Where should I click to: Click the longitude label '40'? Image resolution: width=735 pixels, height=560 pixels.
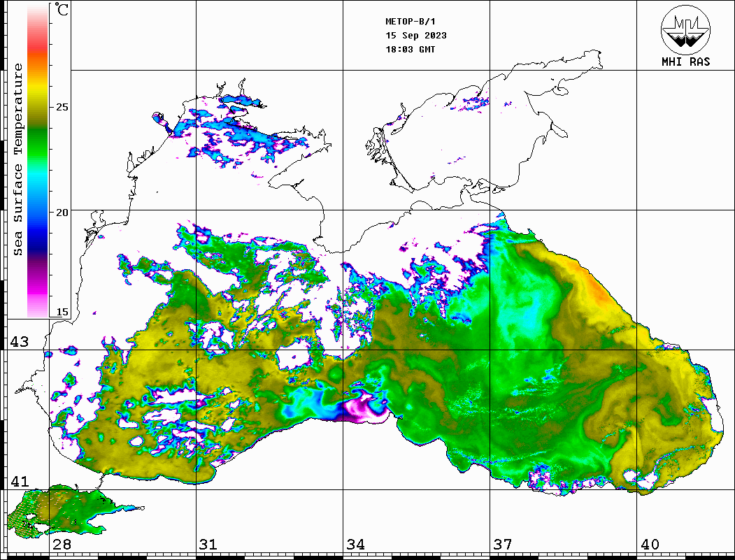(x=650, y=545)
